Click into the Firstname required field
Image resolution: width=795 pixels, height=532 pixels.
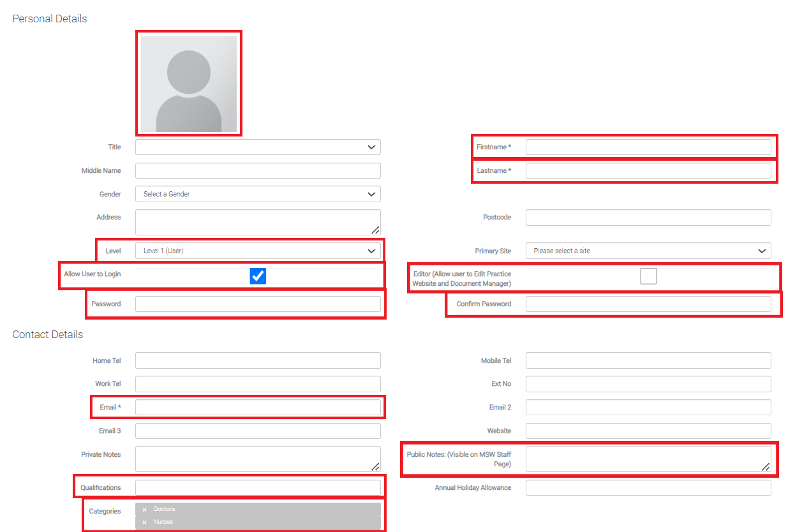click(648, 147)
